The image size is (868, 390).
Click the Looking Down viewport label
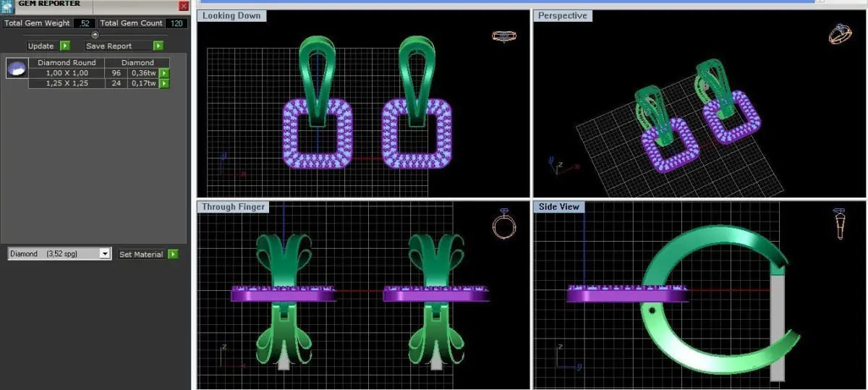pyautogui.click(x=231, y=15)
